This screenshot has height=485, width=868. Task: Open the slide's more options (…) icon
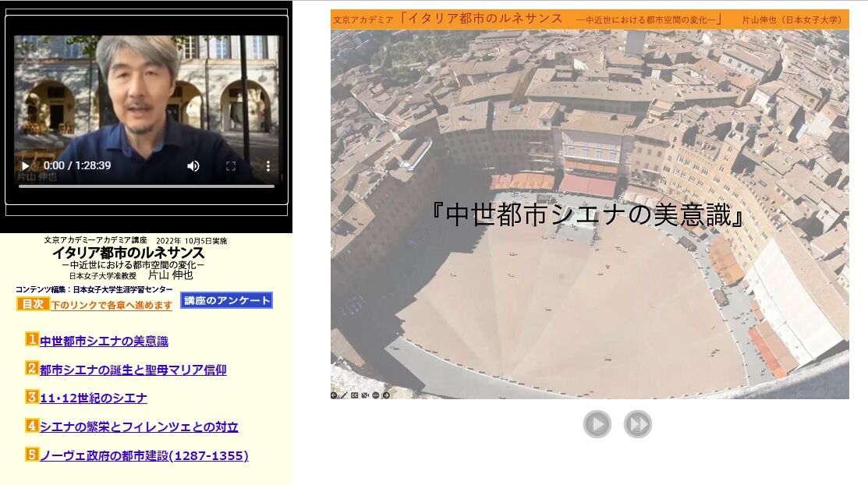375,395
